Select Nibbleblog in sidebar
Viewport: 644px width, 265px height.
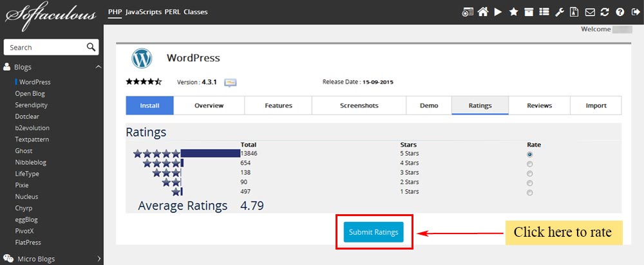[x=31, y=163]
